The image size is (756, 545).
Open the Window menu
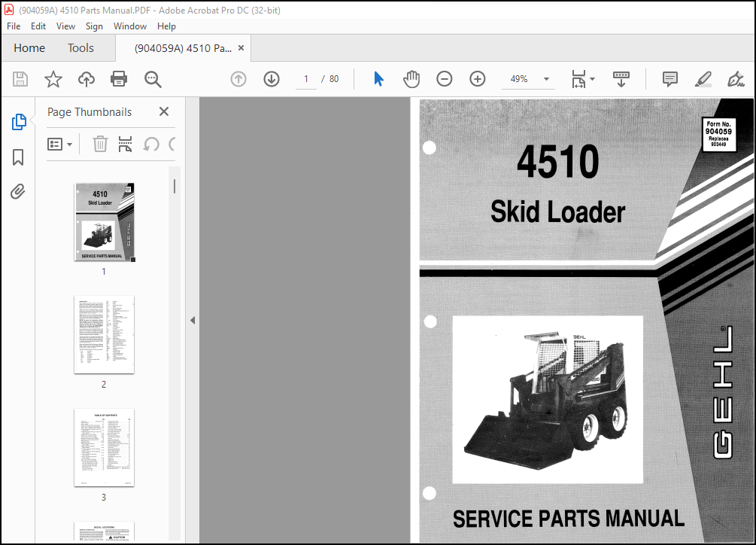[129, 26]
